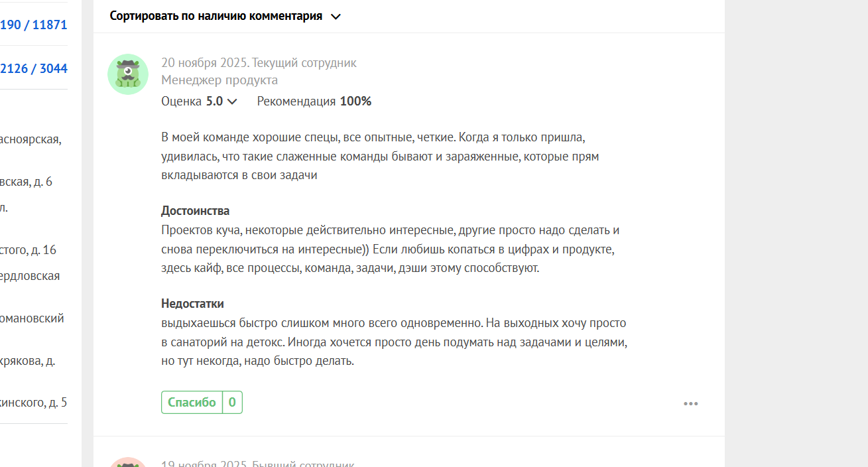Click the sidebar address line ending with расноярская
The width and height of the screenshot is (868, 467).
coord(31,139)
